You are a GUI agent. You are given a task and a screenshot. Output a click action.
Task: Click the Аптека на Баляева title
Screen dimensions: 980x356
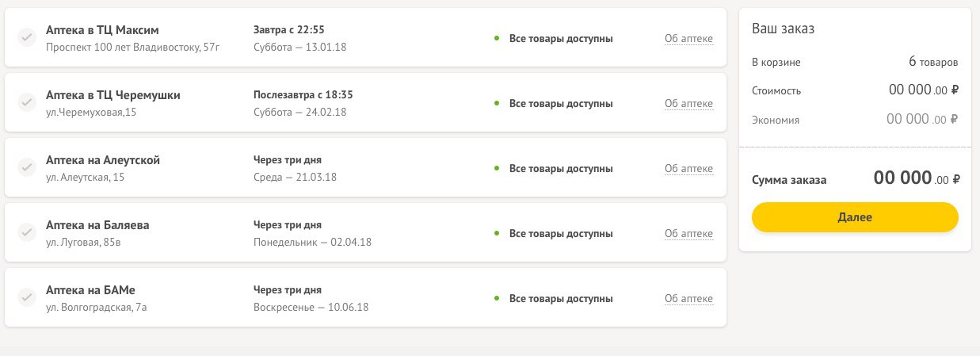pyautogui.click(x=97, y=225)
